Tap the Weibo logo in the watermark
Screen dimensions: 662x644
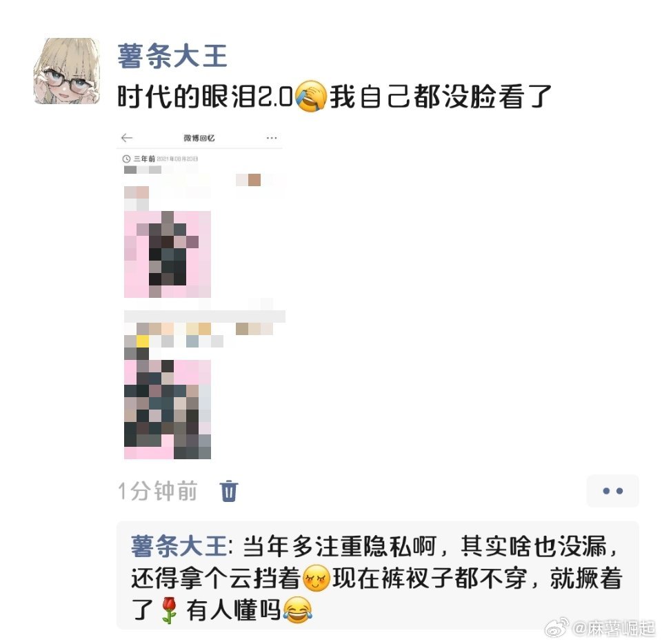pyautogui.click(x=556, y=628)
